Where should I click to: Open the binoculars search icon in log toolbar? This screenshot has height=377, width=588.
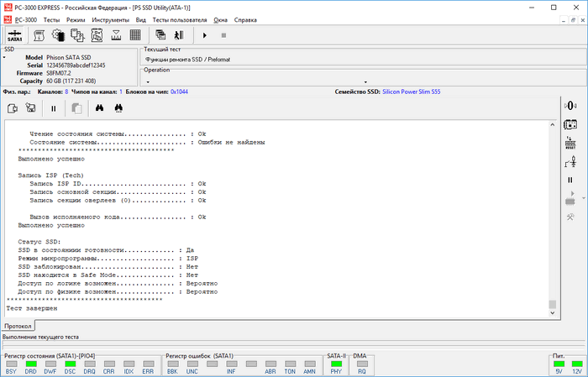[99, 108]
